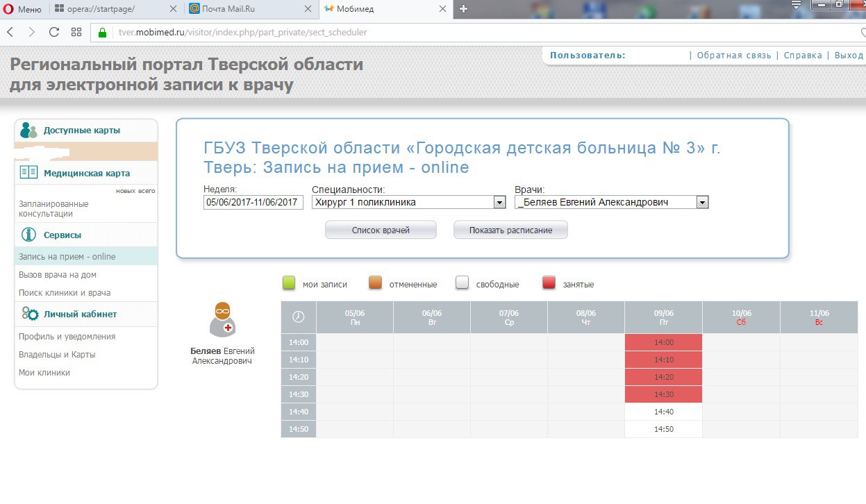Image resolution: width=866 pixels, height=504 pixels.
Task: Select free 14:50 Friday slot
Action: click(x=664, y=429)
